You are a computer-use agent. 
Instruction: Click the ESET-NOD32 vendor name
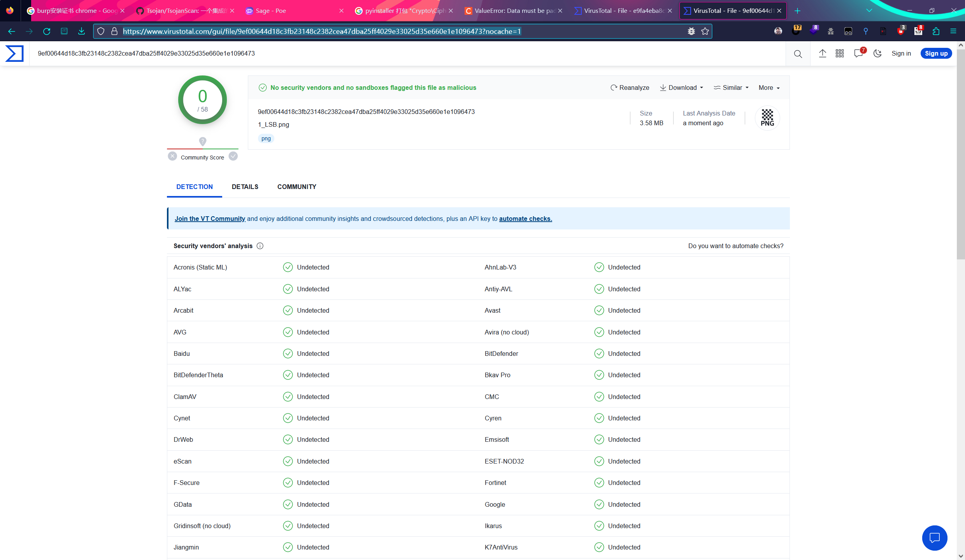504,461
